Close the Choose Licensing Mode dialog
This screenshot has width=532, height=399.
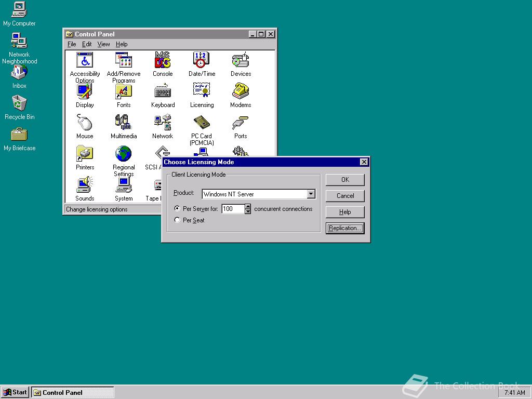point(364,162)
